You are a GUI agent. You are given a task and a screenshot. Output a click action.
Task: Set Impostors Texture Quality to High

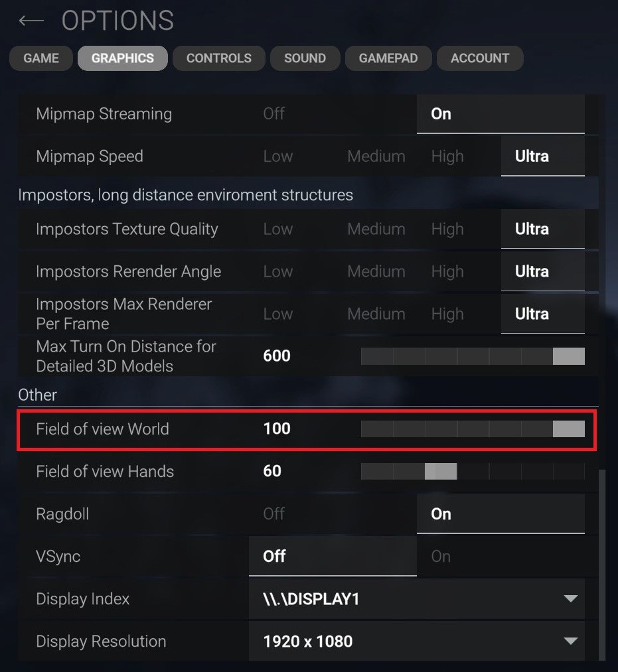point(447,229)
